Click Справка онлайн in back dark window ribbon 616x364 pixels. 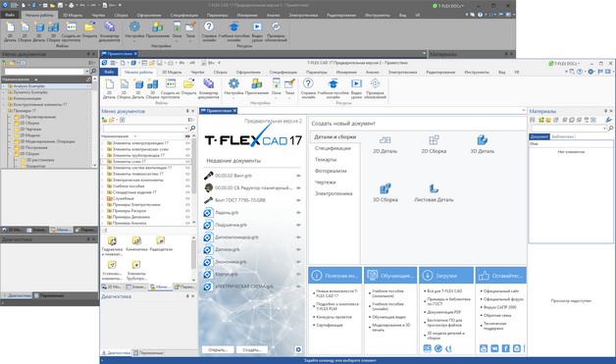(209, 31)
